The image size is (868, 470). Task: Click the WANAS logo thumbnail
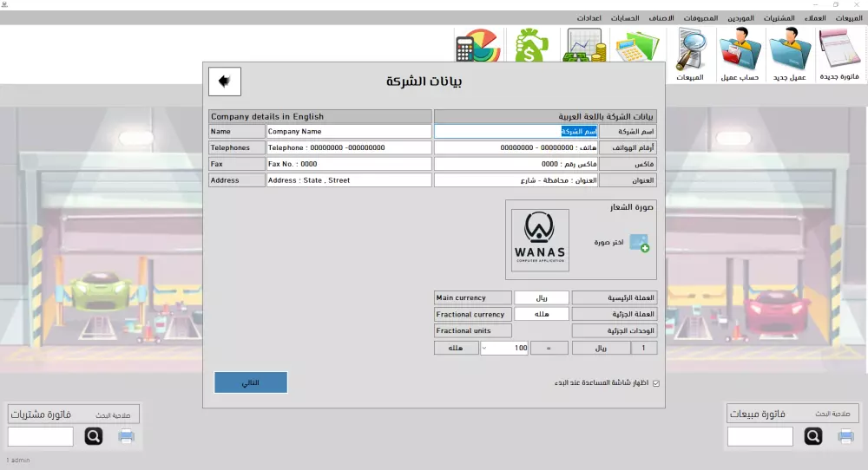coord(540,240)
